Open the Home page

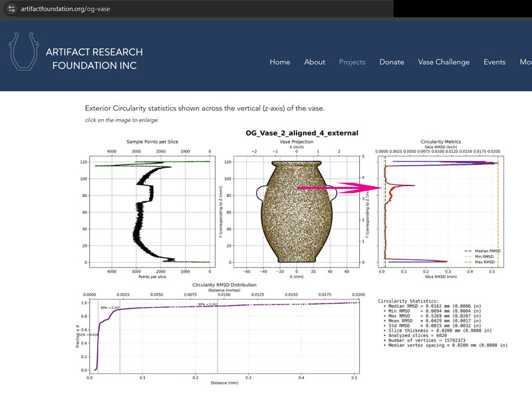(279, 62)
